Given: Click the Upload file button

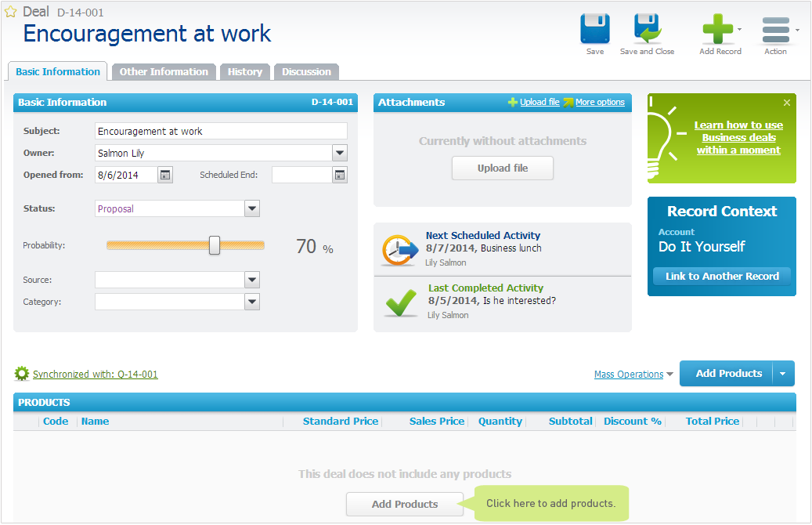Looking at the screenshot, I should coord(503,168).
